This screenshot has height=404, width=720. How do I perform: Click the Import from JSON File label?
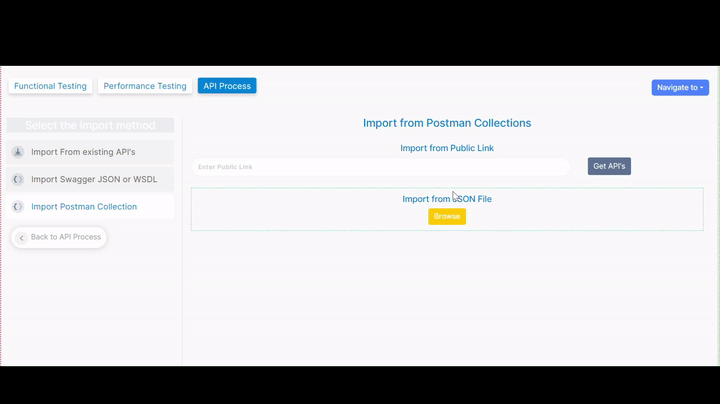pos(447,199)
